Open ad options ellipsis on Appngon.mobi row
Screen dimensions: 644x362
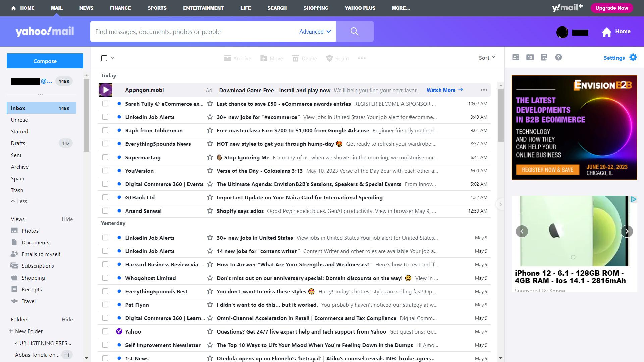pyautogui.click(x=484, y=90)
